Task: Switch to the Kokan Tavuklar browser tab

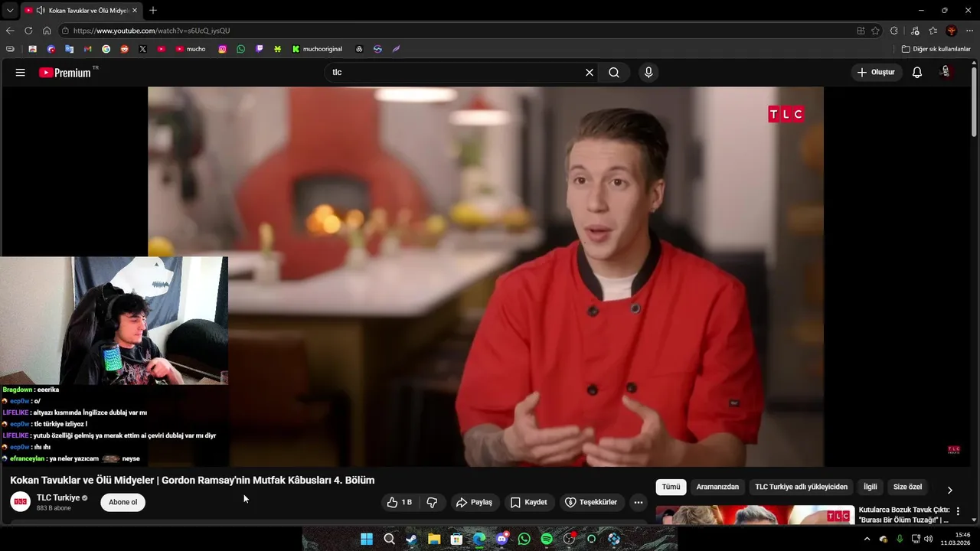Action: 80,11
